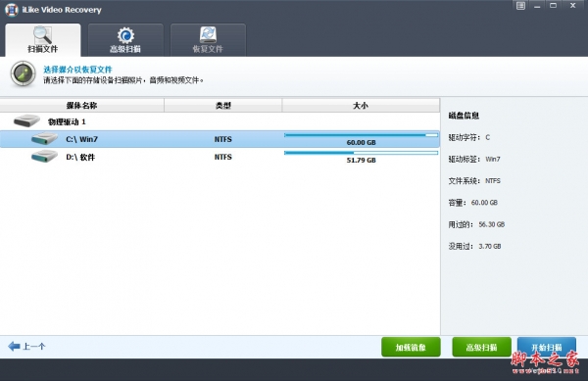588x381 pixels.
Task: Switch to the 恢复文件 tab
Action: (x=208, y=40)
